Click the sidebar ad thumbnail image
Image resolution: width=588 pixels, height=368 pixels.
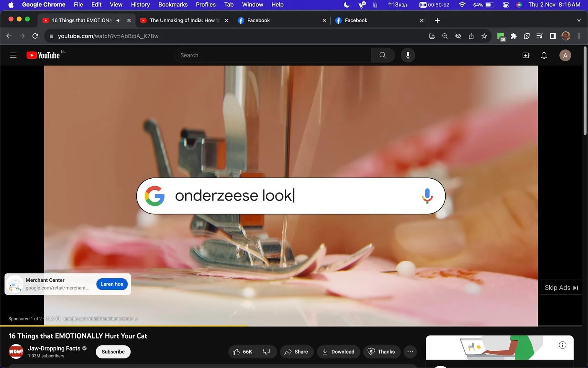pyautogui.click(x=500, y=348)
